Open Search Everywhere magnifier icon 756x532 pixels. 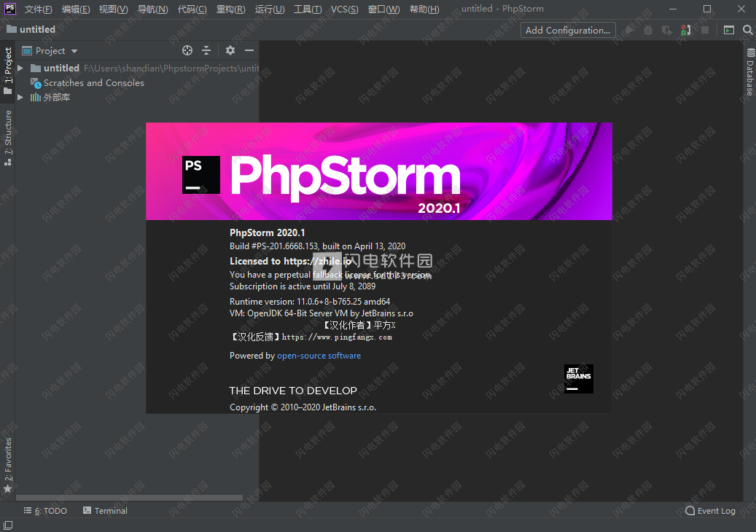pyautogui.click(x=748, y=30)
